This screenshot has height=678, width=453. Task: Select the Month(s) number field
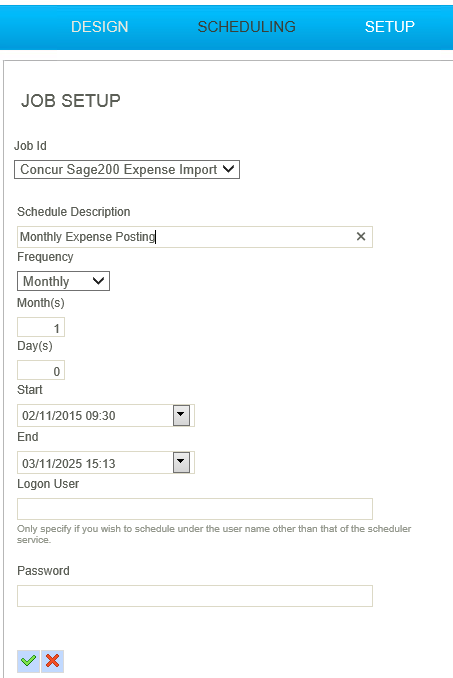tap(41, 327)
